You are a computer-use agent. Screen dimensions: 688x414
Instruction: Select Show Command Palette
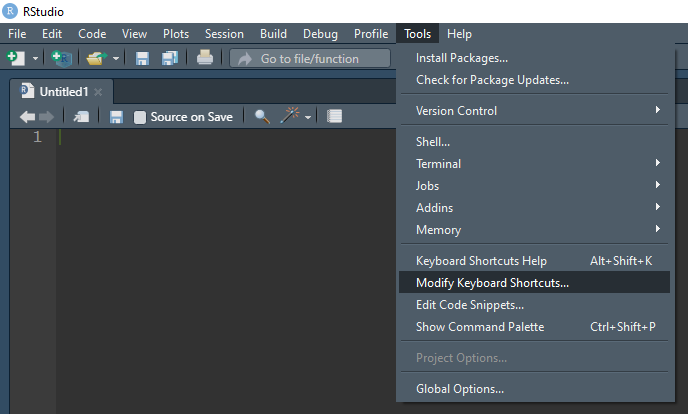click(x=534, y=326)
